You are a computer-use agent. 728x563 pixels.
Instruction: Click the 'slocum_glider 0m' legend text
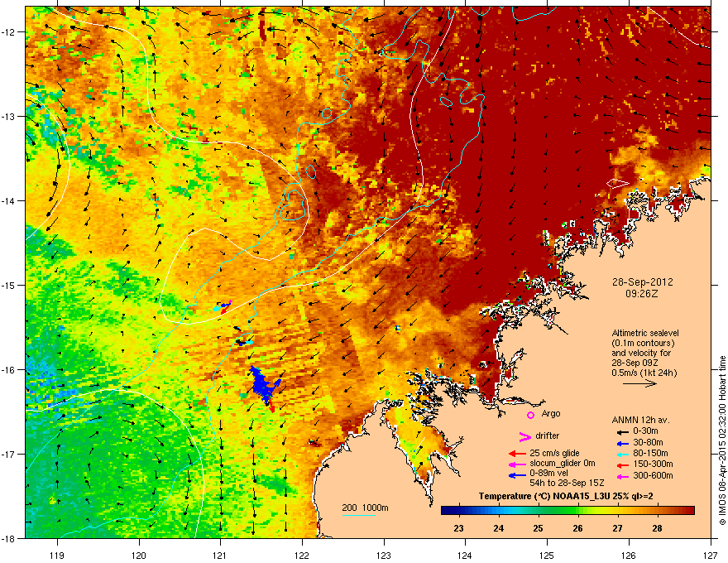[563, 464]
